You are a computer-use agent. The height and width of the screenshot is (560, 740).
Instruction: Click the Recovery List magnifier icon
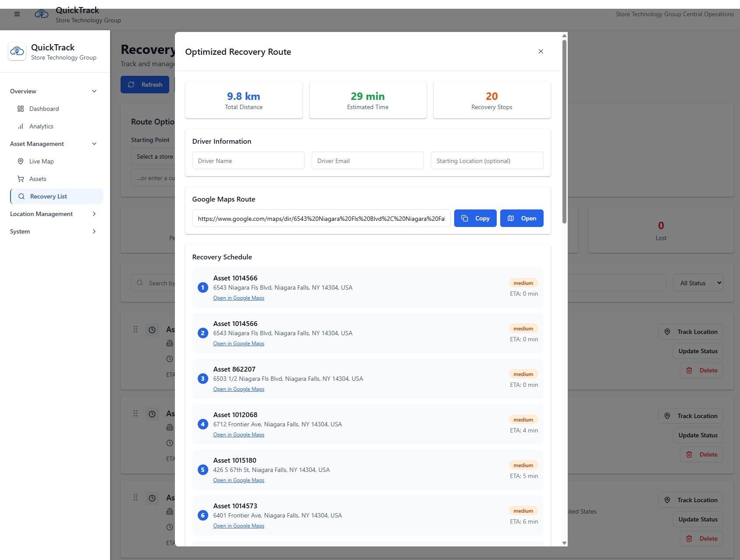point(21,196)
